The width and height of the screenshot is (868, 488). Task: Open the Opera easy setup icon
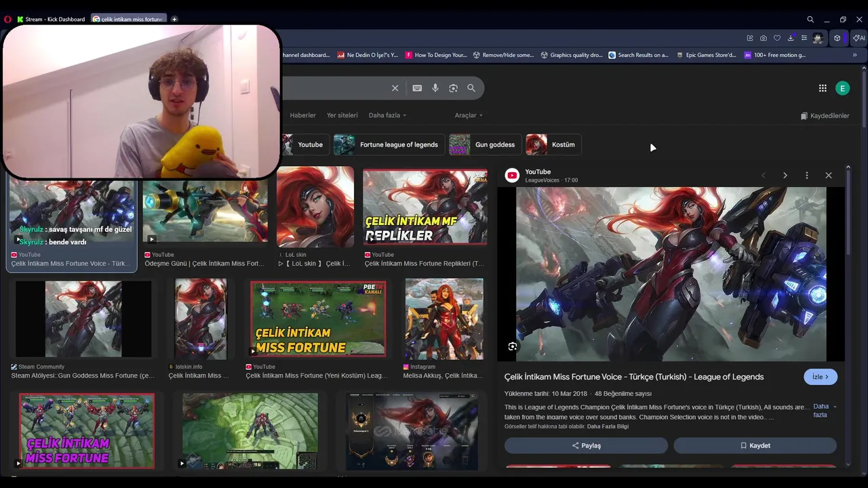click(x=804, y=38)
